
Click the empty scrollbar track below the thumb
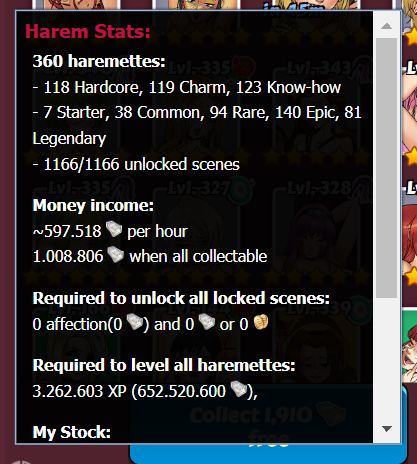point(386,357)
